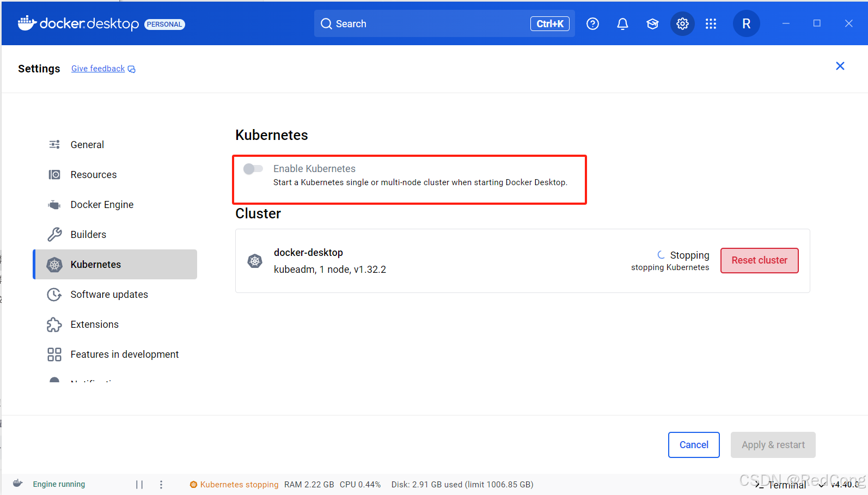Open the apps grid icon
This screenshot has width=868, height=495.
click(711, 24)
